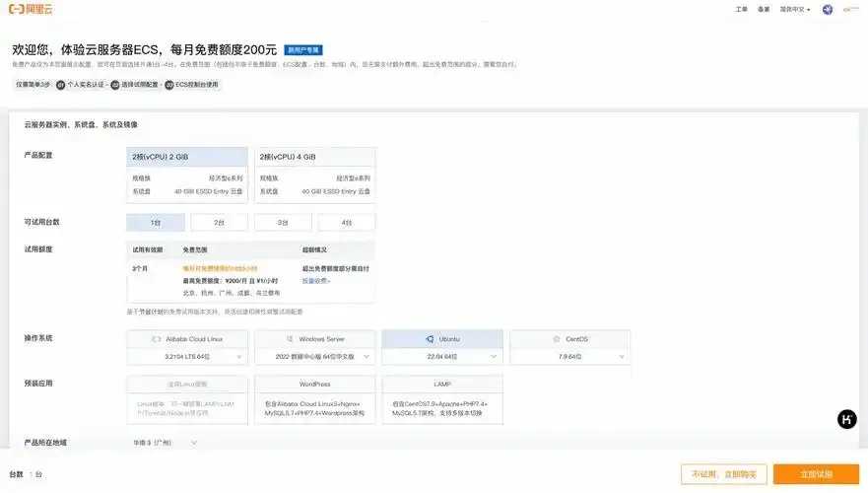Click the 产品配置 row label
Image resolution: width=868 pixels, height=493 pixels.
[x=38, y=155]
